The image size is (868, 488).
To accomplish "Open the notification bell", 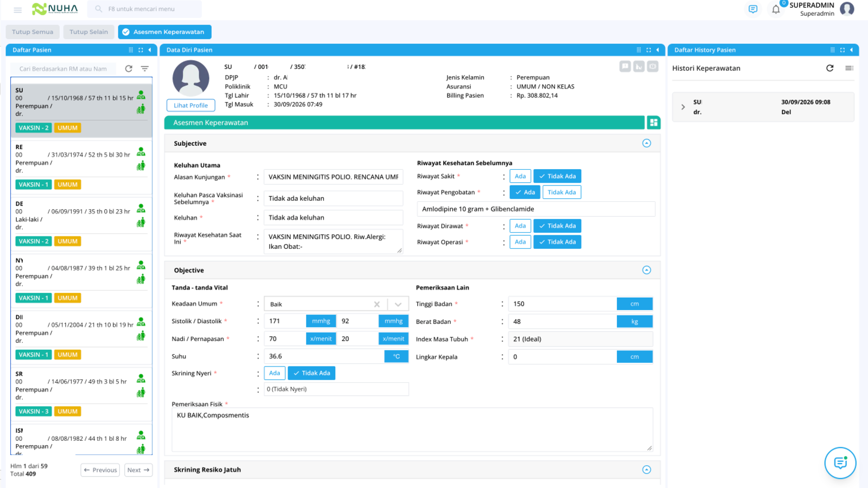I will click(776, 9).
